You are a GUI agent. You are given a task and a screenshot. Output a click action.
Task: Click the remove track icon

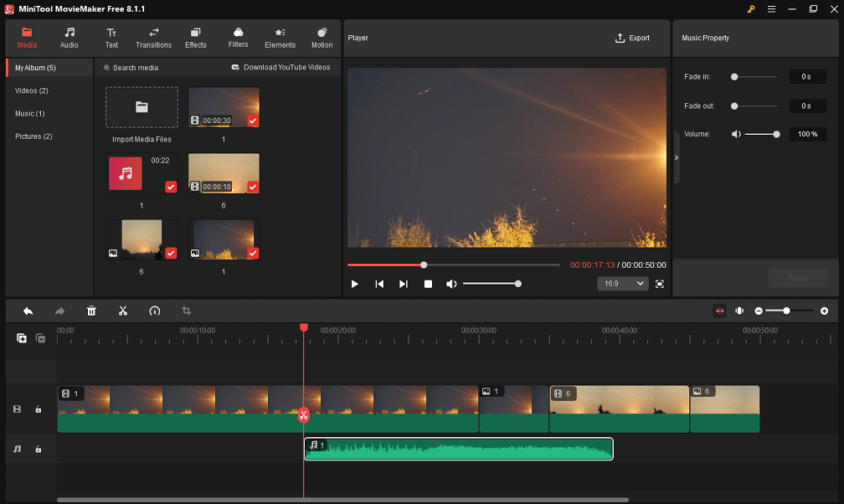[40, 338]
